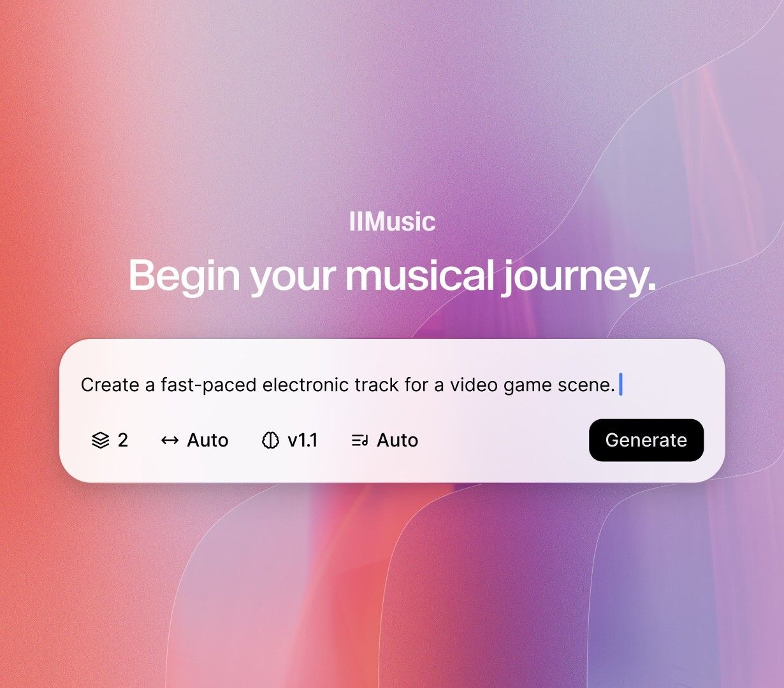784x688 pixels.
Task: Click the "Begin your musical journey." headline
Action: click(393, 276)
